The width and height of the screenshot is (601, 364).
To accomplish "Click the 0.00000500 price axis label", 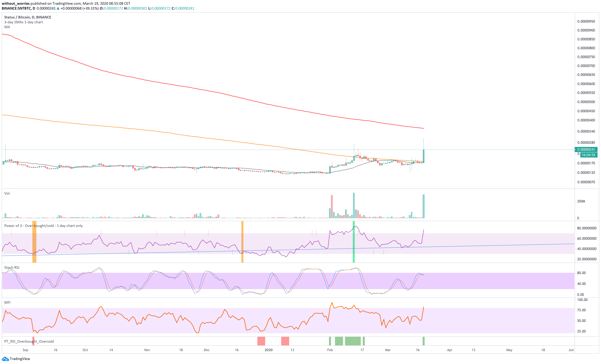I will [x=586, y=102].
